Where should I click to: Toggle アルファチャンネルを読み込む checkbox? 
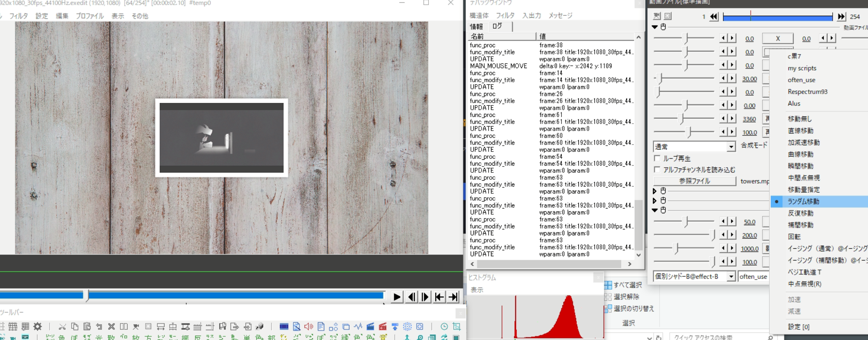[x=657, y=170]
